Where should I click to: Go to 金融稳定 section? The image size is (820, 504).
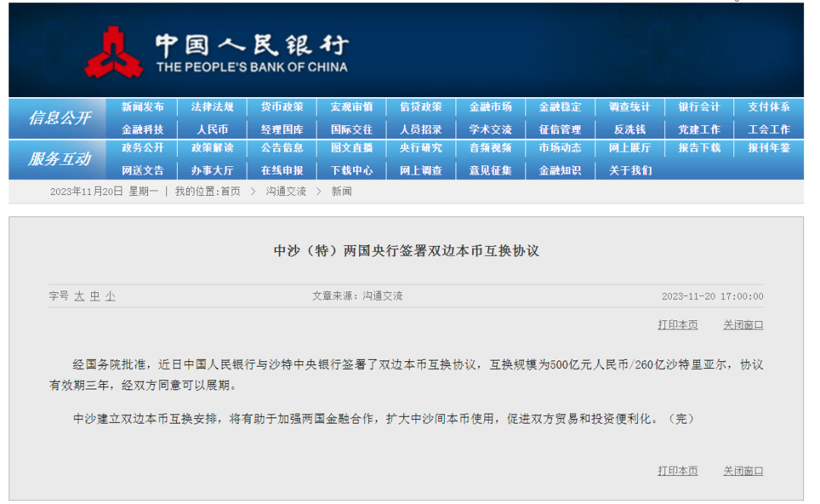click(560, 107)
